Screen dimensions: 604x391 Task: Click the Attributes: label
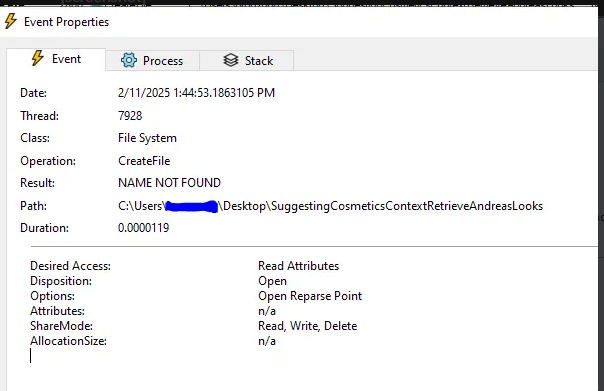[57, 311]
